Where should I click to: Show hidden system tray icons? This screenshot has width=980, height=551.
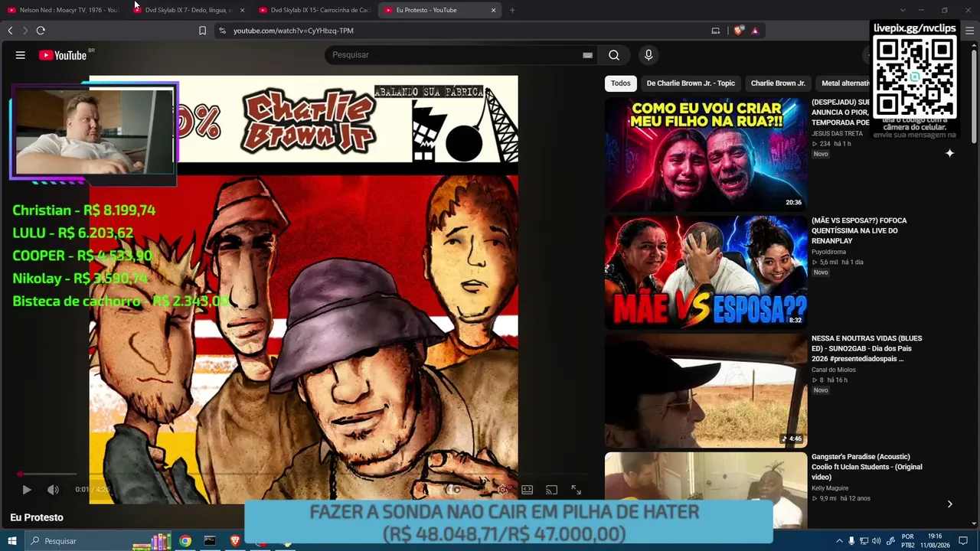coord(839,541)
